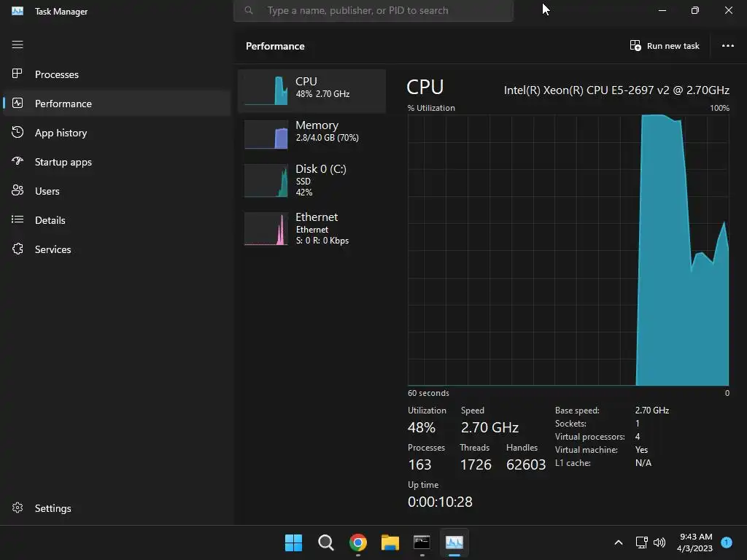The image size is (747, 560).
Task: Open taskbar Search
Action: tap(326, 542)
